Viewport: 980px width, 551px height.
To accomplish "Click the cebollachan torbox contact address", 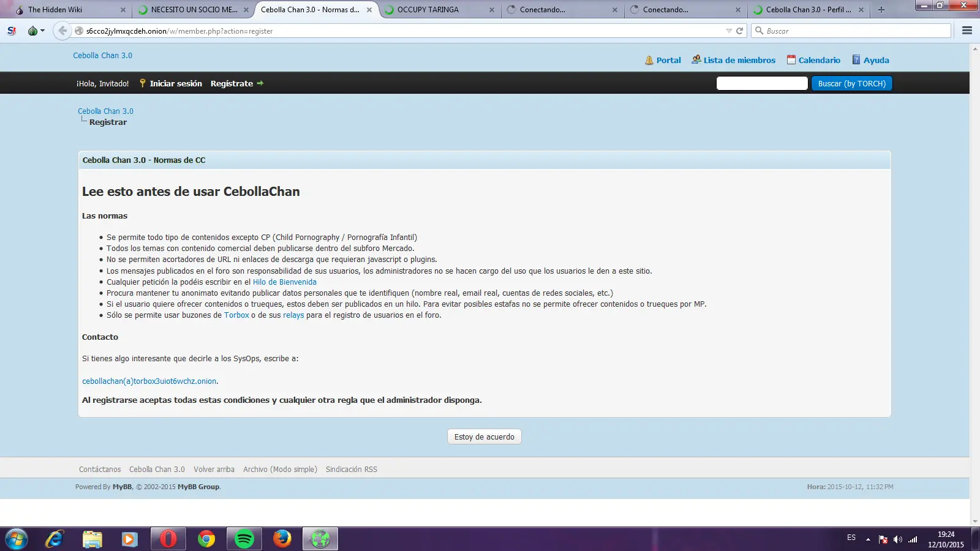I will point(149,381).
